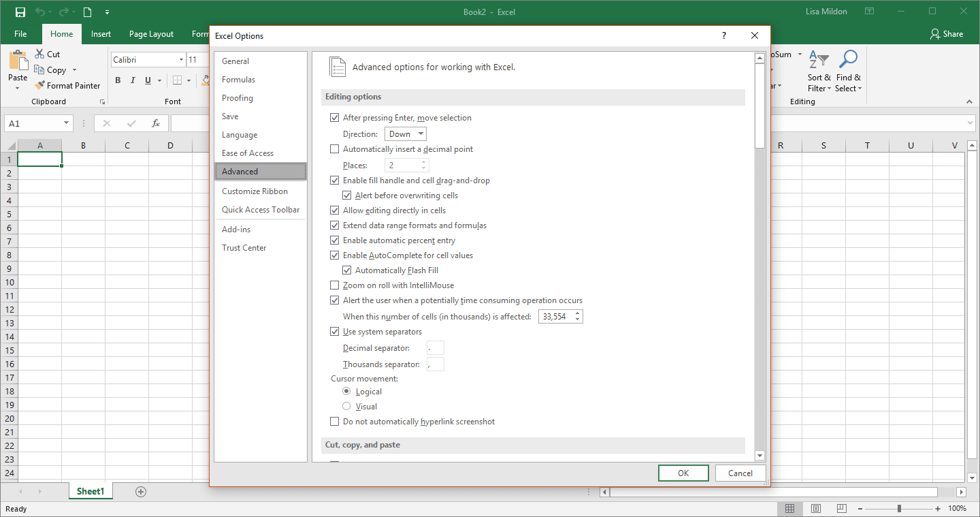
Task: Expand the Name Box dropdown arrow
Action: pos(67,123)
